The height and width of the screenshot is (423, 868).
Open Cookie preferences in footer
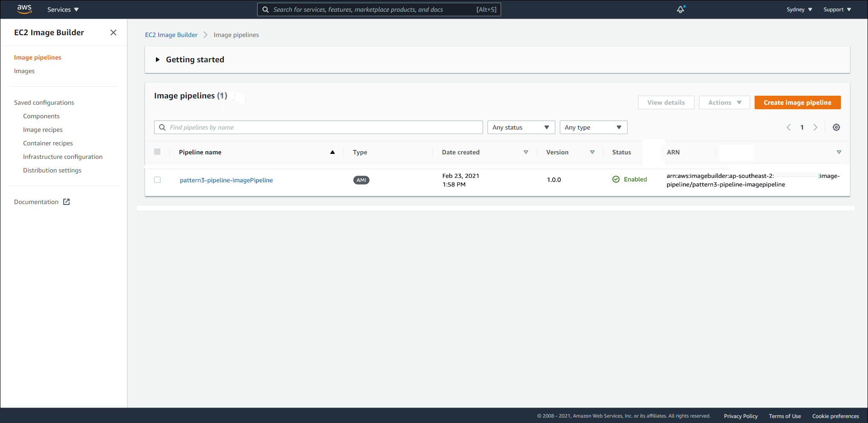point(835,416)
